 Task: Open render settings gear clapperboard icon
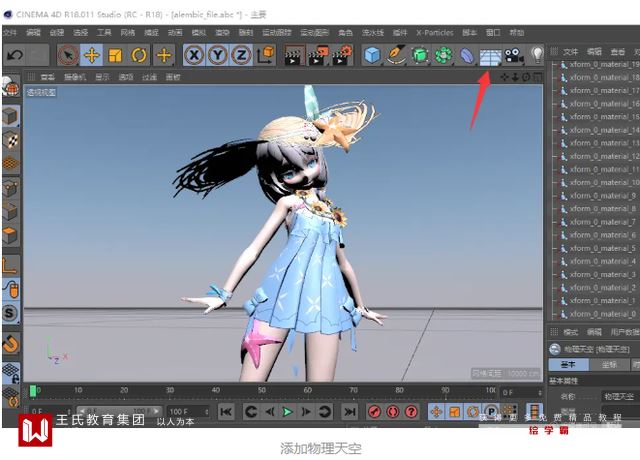(342, 55)
